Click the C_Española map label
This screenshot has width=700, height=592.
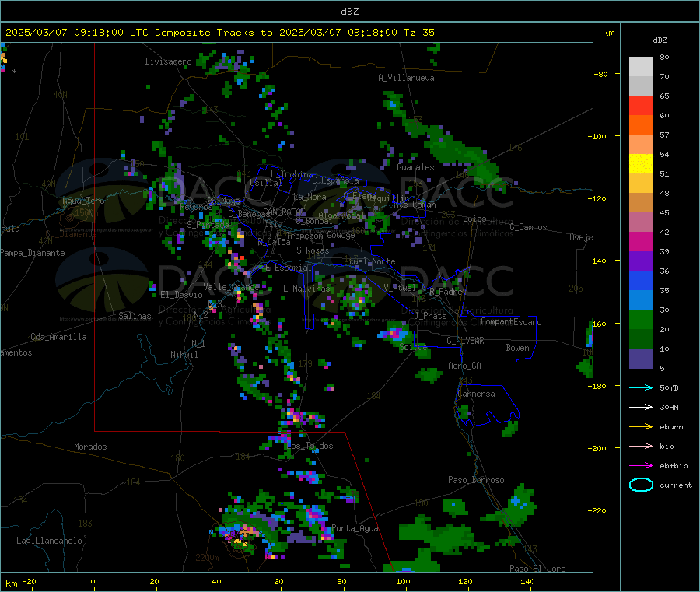tap(336, 180)
